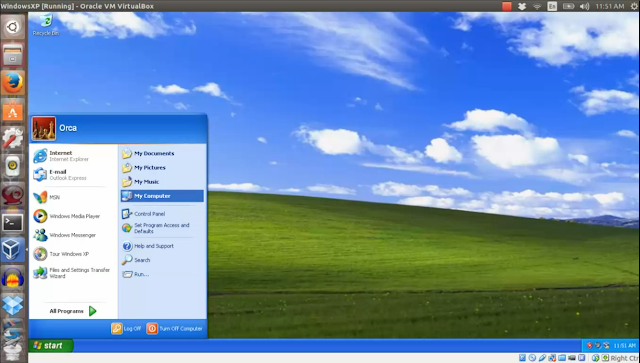The width and height of the screenshot is (640, 363).
Task: Click the Log Off button
Action: [x=127, y=328]
